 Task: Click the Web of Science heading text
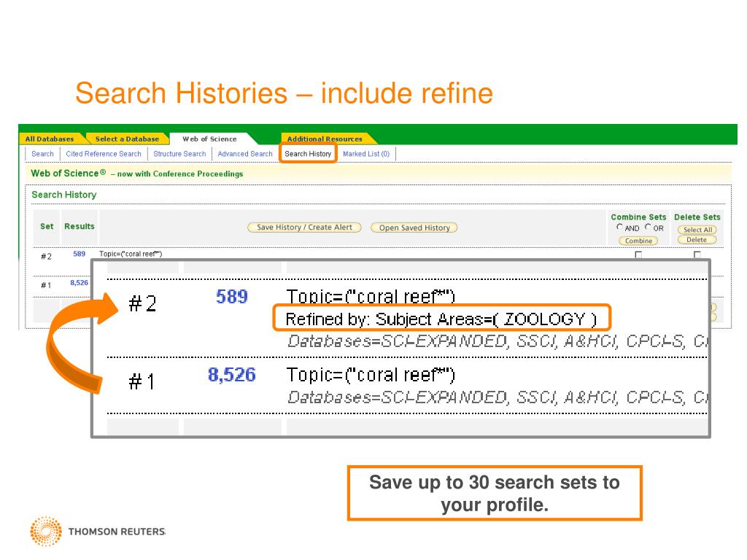68,174
